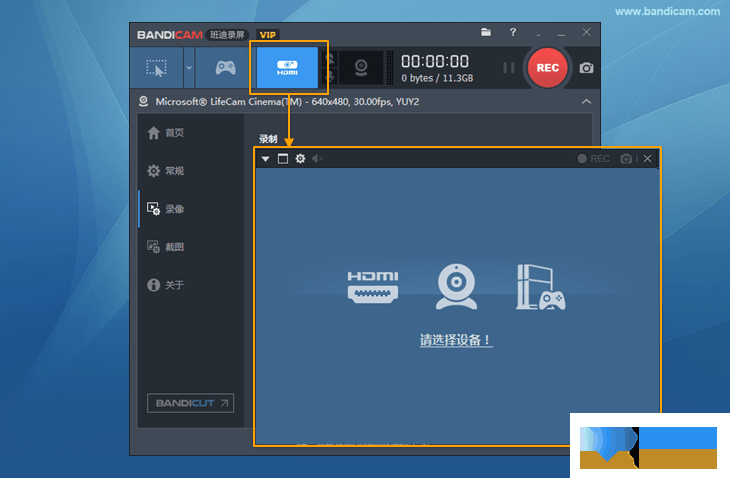Click the Microsoft LifeCam Cinema device text
730x478 pixels.
[287, 101]
